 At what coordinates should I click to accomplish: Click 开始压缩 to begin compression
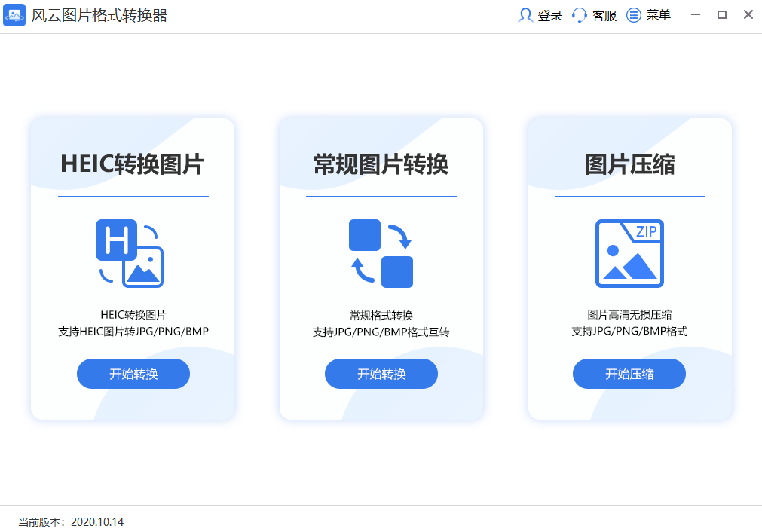(x=629, y=374)
